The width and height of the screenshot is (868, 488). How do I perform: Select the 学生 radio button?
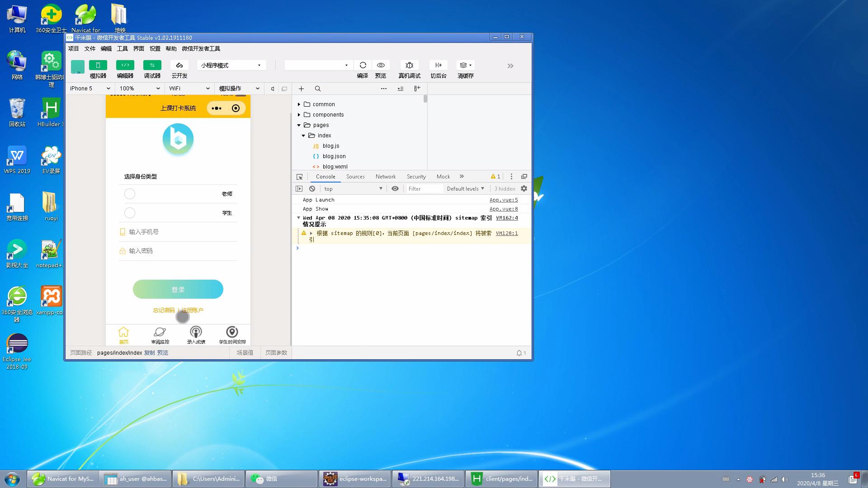coord(130,213)
